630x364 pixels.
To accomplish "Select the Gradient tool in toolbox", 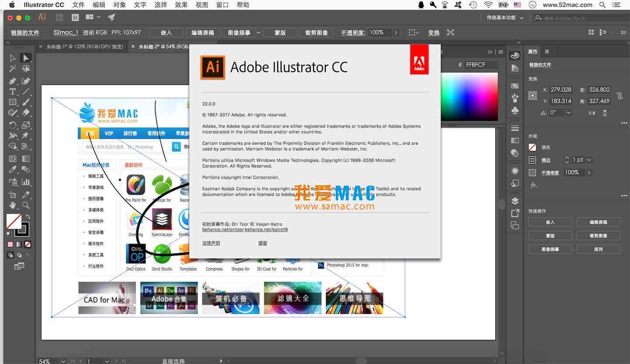I will [26, 158].
